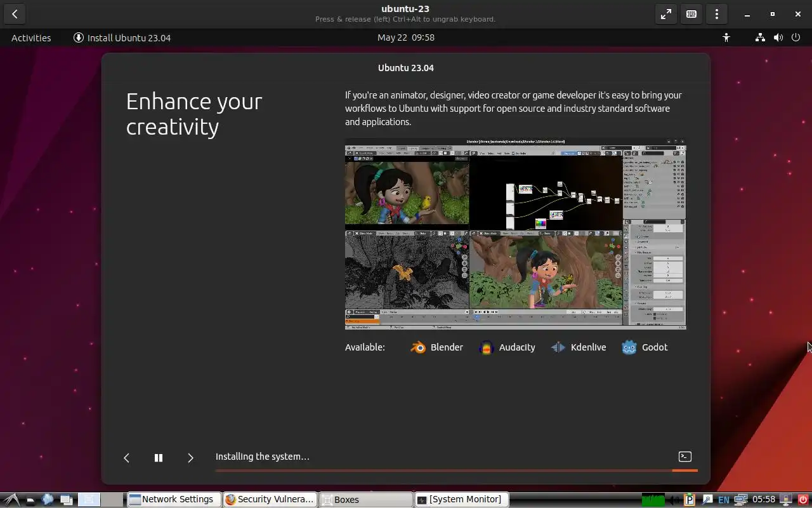Switch to the first workspace in pager
The height and width of the screenshot is (508, 812).
89,500
